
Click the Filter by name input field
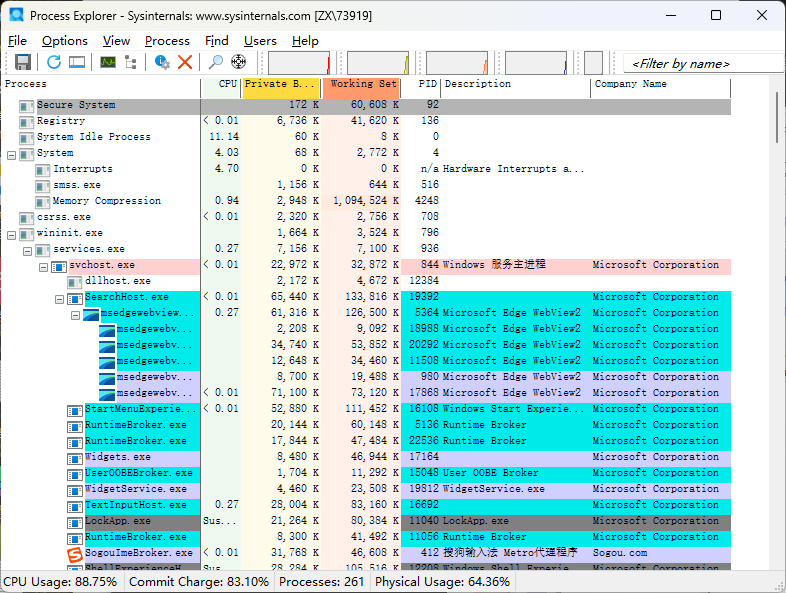coord(704,64)
